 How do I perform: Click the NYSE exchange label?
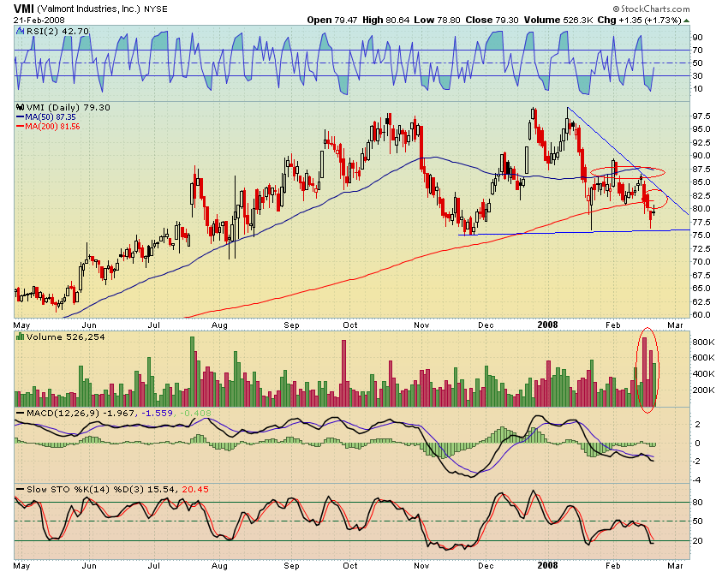point(156,9)
